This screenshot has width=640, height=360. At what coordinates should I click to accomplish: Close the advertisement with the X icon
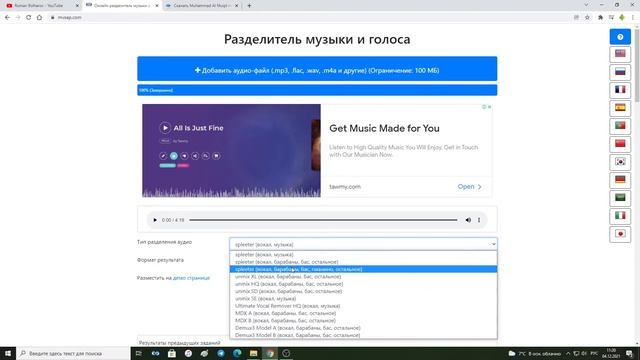point(489,107)
